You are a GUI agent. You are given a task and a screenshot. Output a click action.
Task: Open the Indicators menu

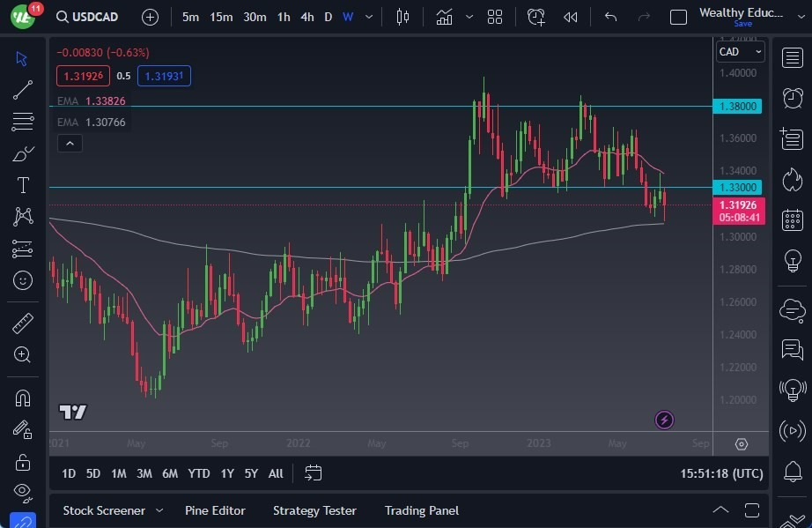[x=444, y=16]
